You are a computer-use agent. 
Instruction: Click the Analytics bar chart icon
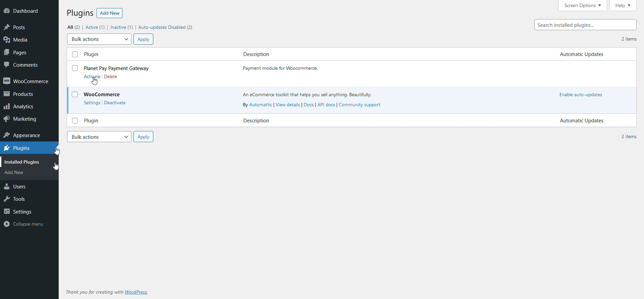[7, 106]
